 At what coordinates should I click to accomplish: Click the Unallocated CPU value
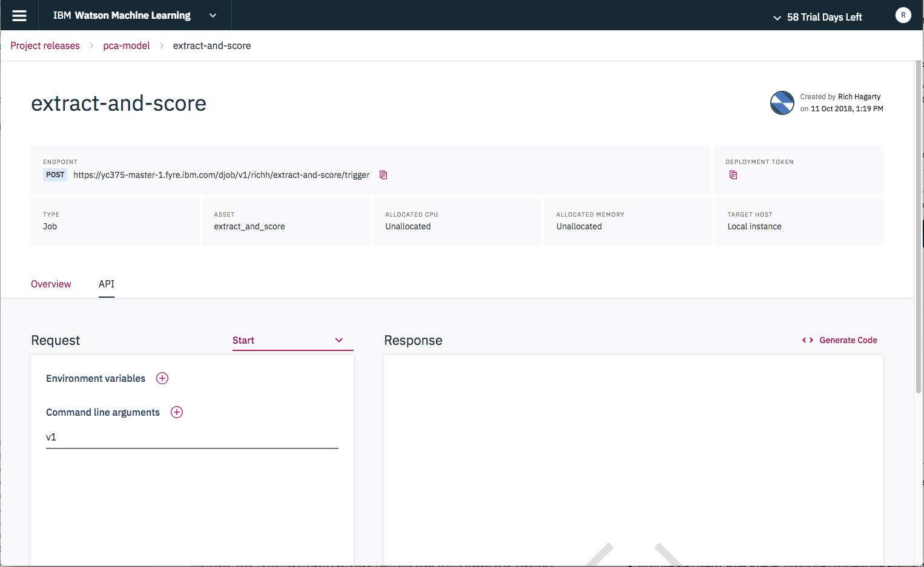click(408, 226)
